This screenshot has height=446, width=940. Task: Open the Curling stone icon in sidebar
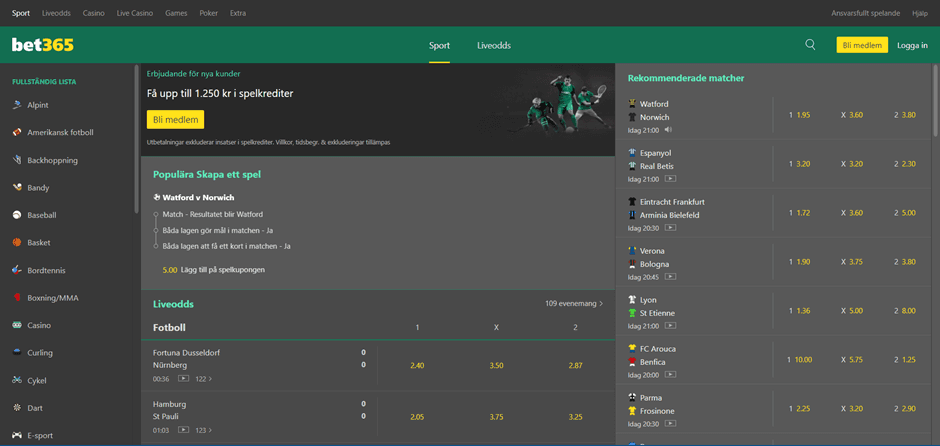[x=17, y=353]
